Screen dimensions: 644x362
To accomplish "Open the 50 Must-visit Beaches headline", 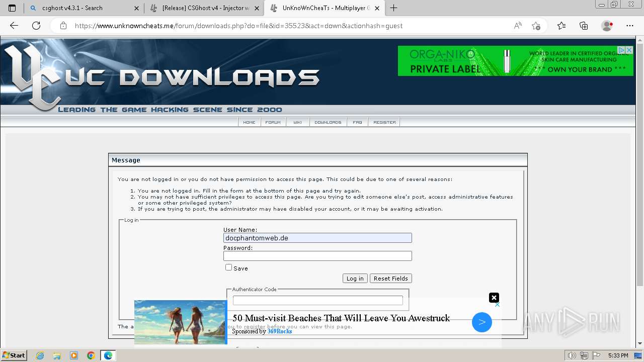I will (x=341, y=318).
